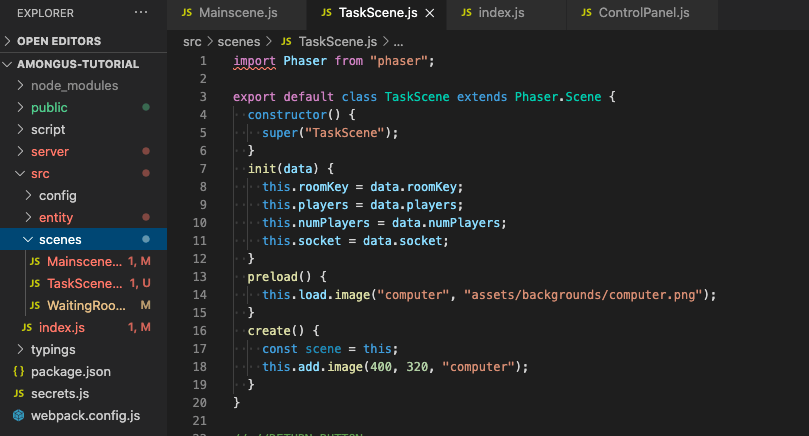This screenshot has width=809, height=436.
Task: Switch to the Mainscene.js tab
Action: [238, 14]
